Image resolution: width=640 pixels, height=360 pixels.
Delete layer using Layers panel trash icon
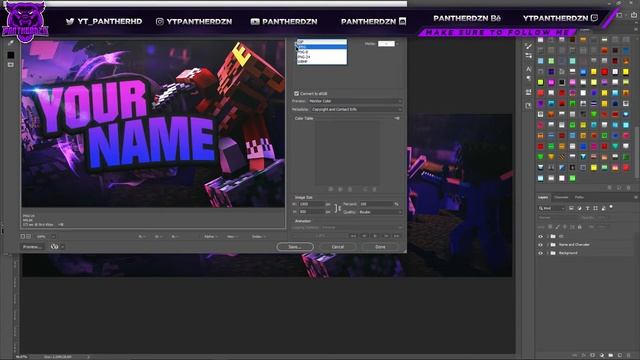click(628, 356)
